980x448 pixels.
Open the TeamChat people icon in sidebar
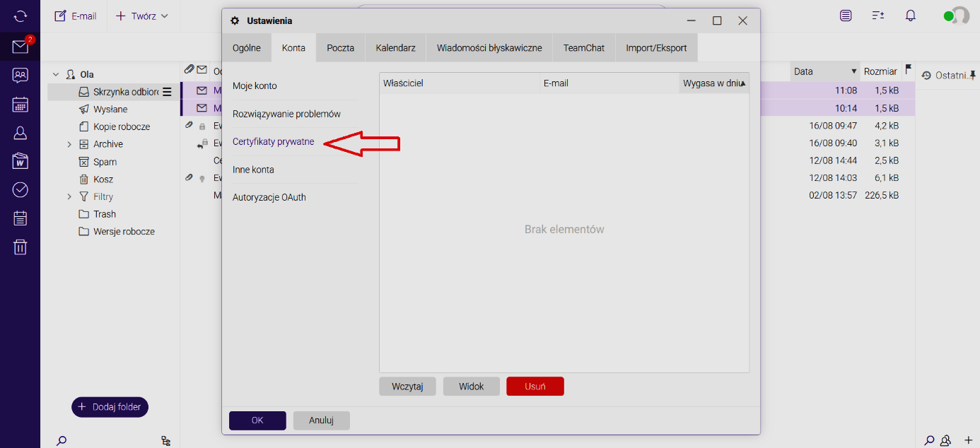pyautogui.click(x=21, y=76)
